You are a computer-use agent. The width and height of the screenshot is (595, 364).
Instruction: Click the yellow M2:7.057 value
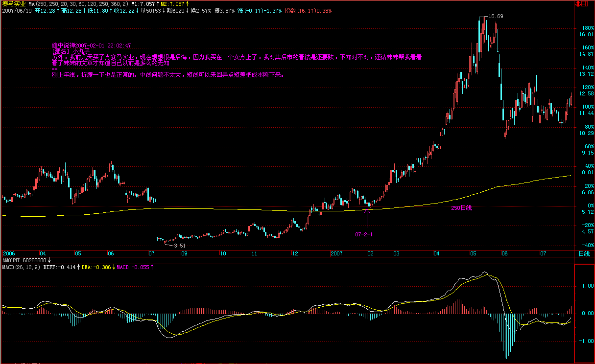175,4
